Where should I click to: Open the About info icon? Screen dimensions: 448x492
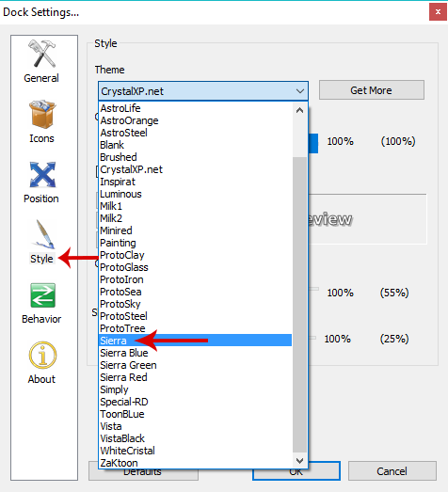pos(42,356)
